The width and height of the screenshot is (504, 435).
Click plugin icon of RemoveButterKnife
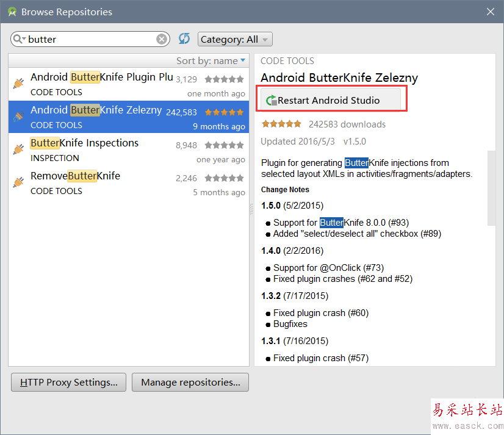point(19,182)
